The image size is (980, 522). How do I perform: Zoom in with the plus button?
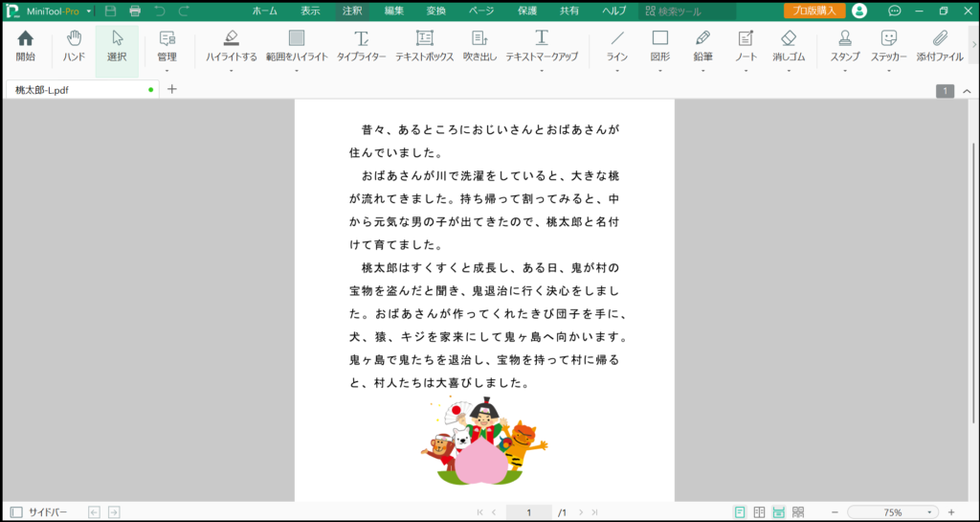951,512
